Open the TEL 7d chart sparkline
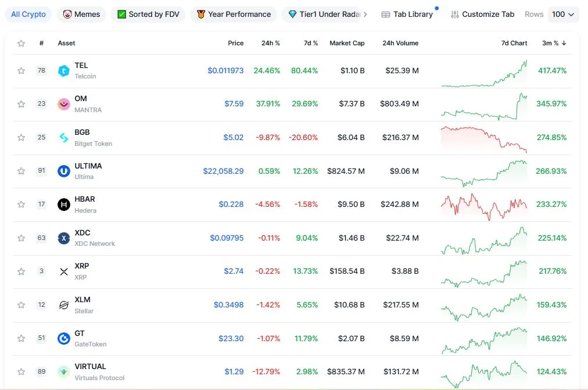588x390 pixels. tap(484, 73)
